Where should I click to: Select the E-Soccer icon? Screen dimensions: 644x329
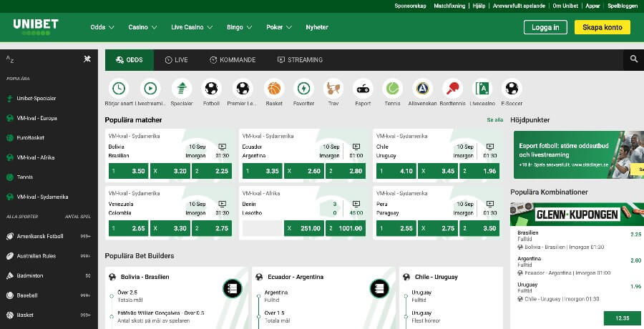[x=512, y=88]
